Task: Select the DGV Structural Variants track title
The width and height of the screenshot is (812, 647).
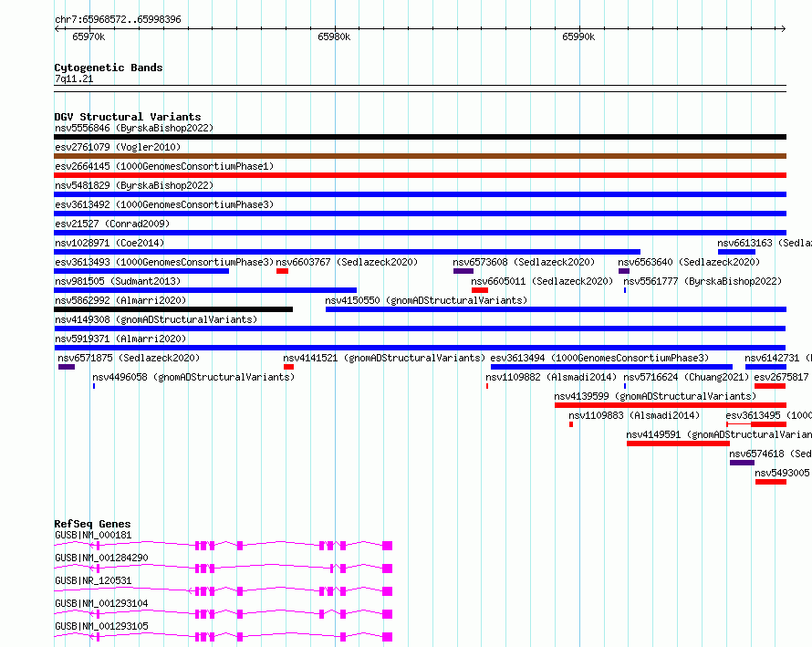Action: tap(128, 117)
